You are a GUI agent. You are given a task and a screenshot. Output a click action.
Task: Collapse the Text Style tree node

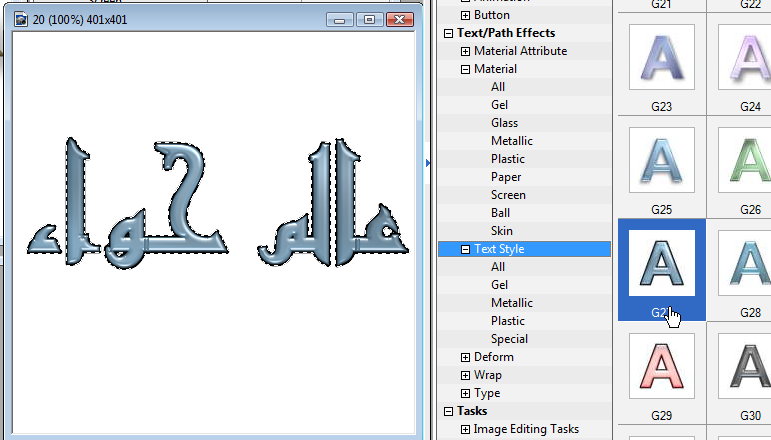pos(465,249)
